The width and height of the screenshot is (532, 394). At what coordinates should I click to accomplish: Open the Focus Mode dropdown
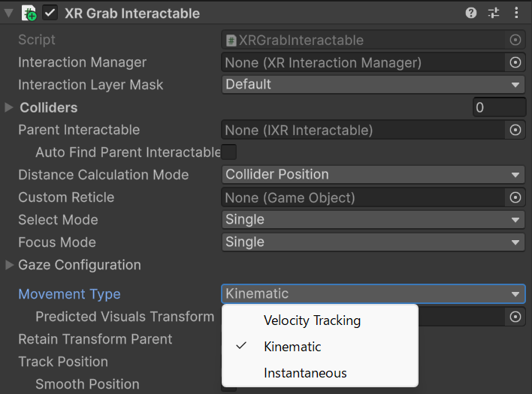coord(373,242)
